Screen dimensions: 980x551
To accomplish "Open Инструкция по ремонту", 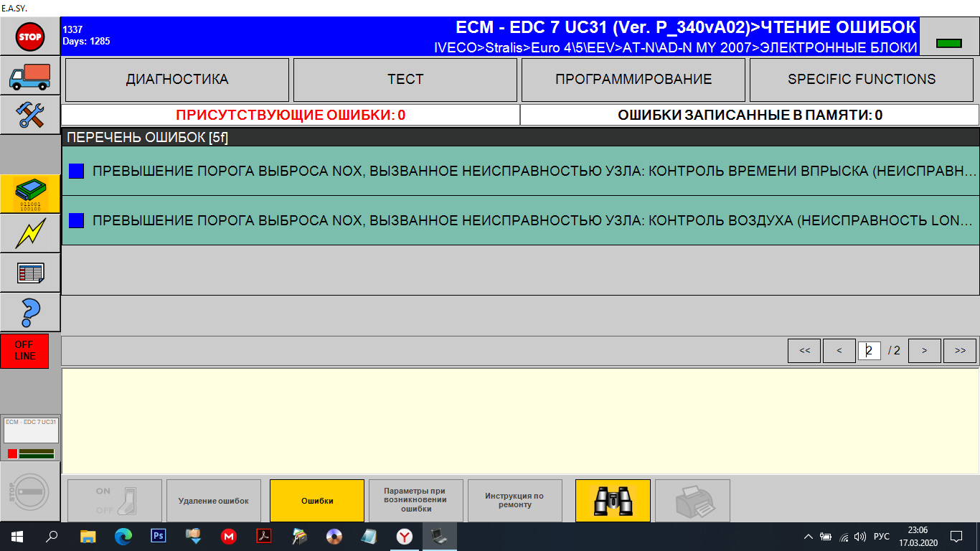I will tap(515, 501).
